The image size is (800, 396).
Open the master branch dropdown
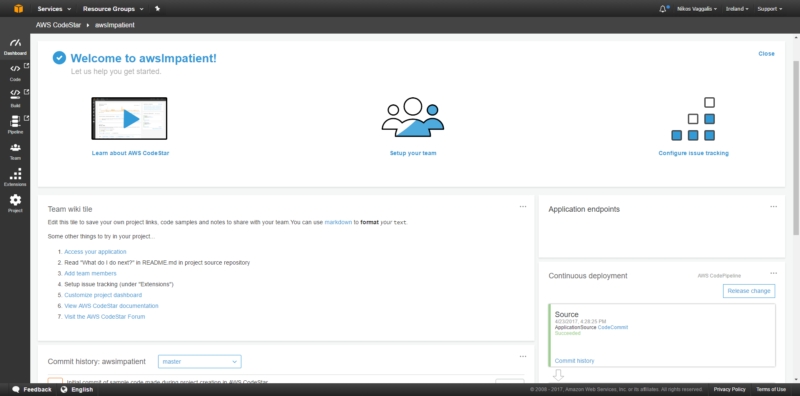click(199, 361)
